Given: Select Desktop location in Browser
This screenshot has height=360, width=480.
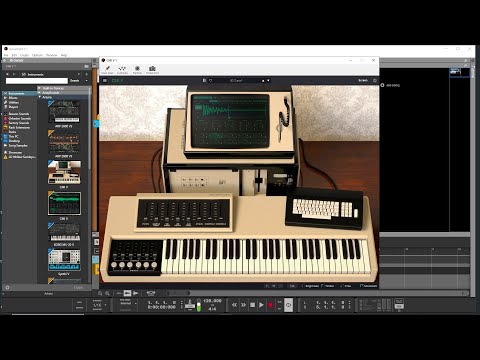Looking at the screenshot, I should (x=14, y=141).
